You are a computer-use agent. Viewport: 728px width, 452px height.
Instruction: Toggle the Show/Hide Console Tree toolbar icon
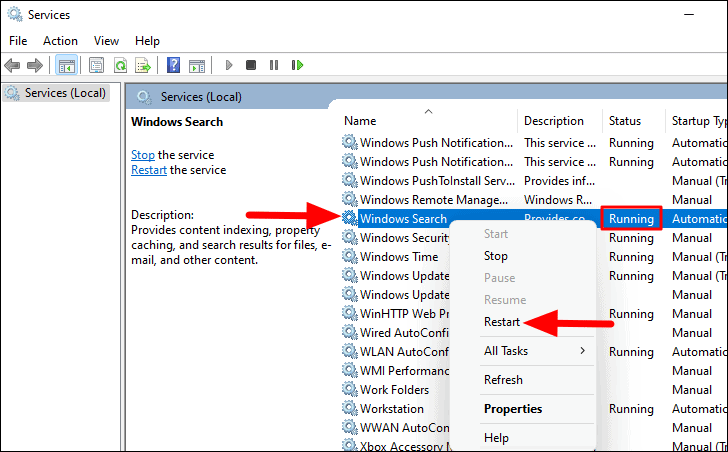click(66, 65)
